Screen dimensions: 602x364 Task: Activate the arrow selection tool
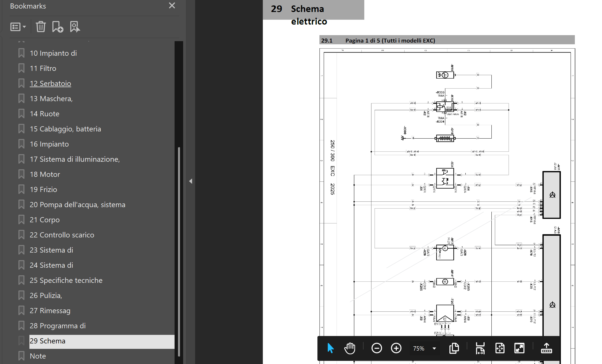[331, 348]
